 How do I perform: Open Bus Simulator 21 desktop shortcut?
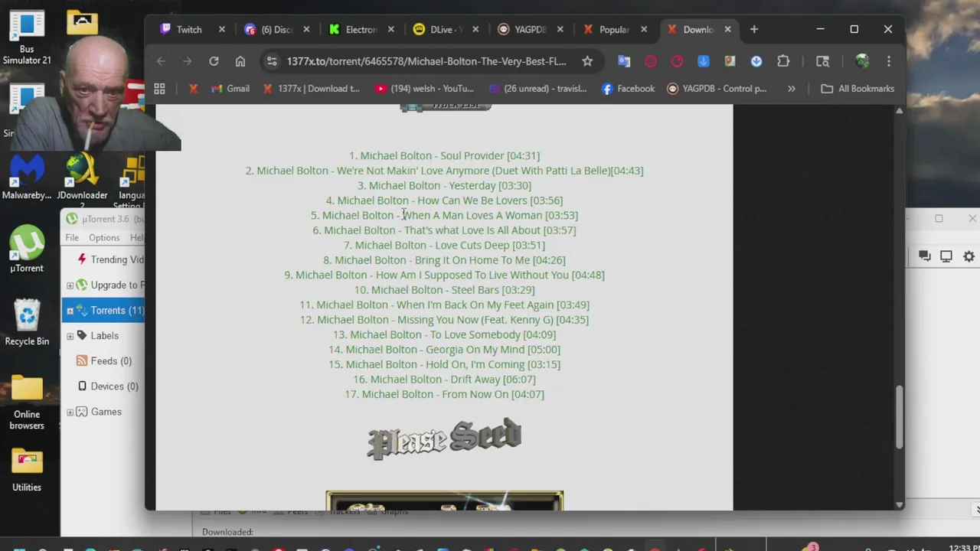[27, 37]
